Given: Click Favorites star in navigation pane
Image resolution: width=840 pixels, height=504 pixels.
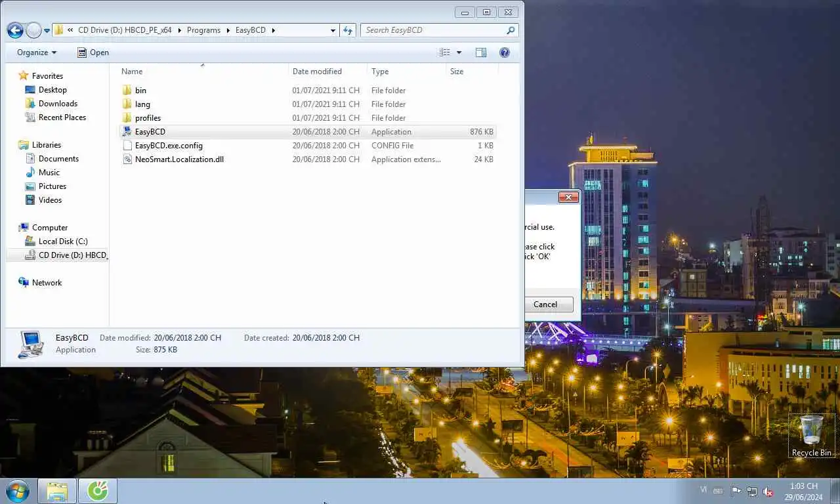Looking at the screenshot, I should coord(24,76).
